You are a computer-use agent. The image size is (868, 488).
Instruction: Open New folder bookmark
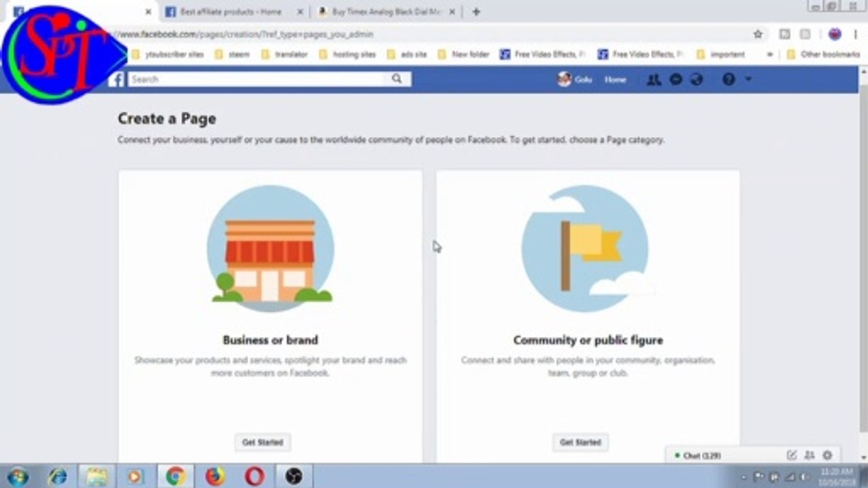pyautogui.click(x=463, y=54)
